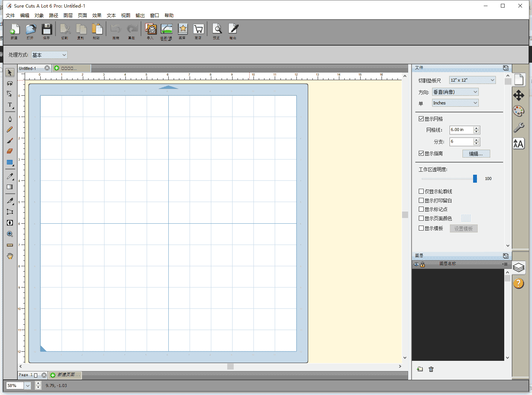This screenshot has width=532, height=395.
Task: Select the Pen nib drawing tool
Action: [x=10, y=119]
